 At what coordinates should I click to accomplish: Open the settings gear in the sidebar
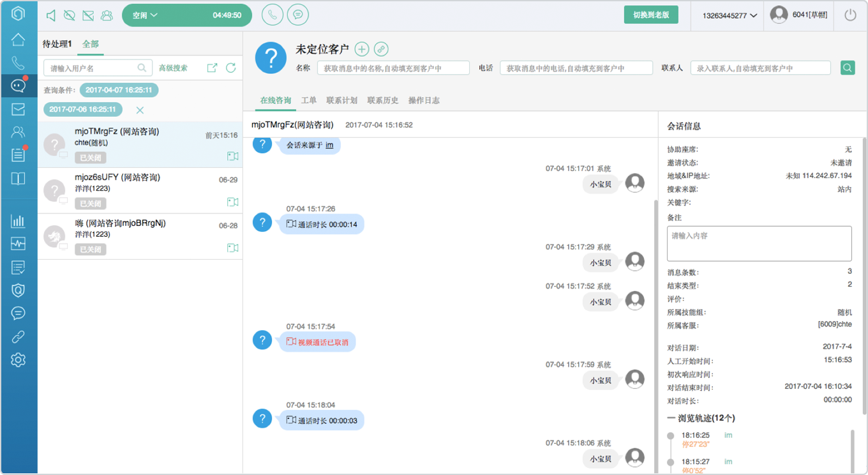pyautogui.click(x=18, y=360)
